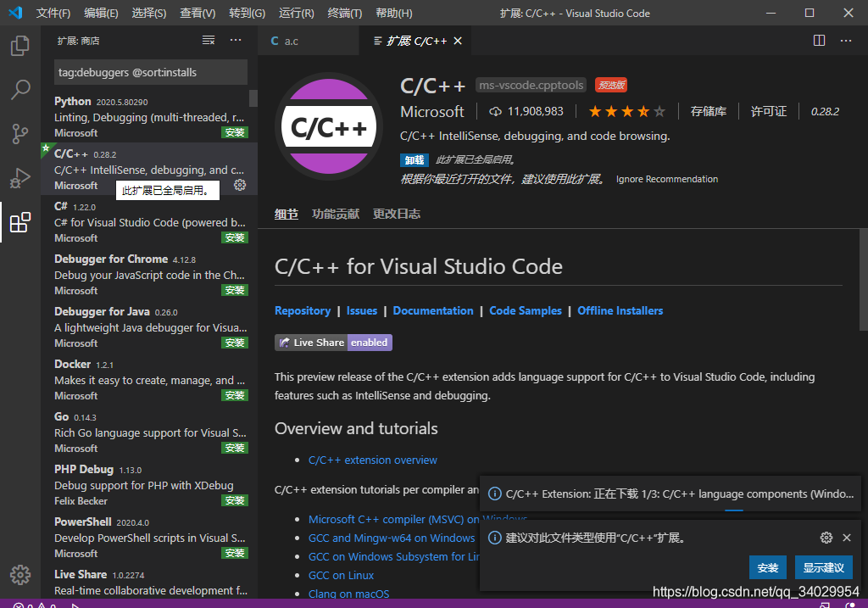Open the Run and Debug view

[x=20, y=178]
